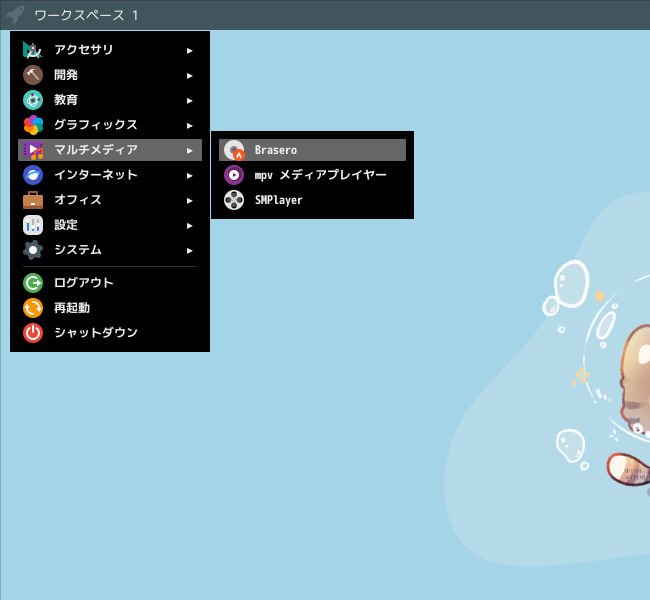Expand the 設定 submenu arrow
This screenshot has height=600, width=650.
pos(189,226)
